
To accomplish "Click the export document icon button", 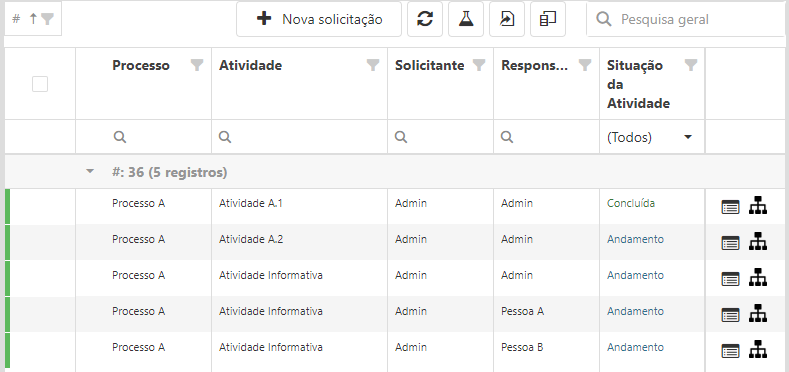I will [x=507, y=19].
